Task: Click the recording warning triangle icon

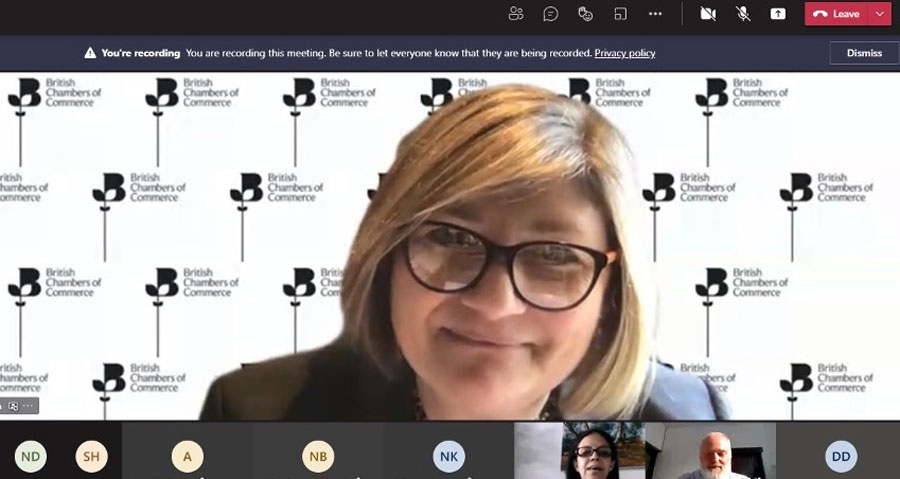Action: [x=90, y=53]
